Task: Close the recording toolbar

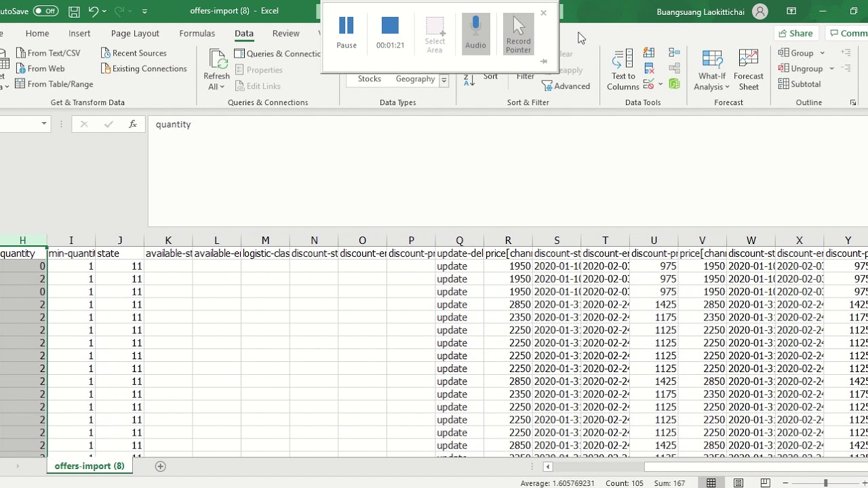Action: click(x=543, y=13)
